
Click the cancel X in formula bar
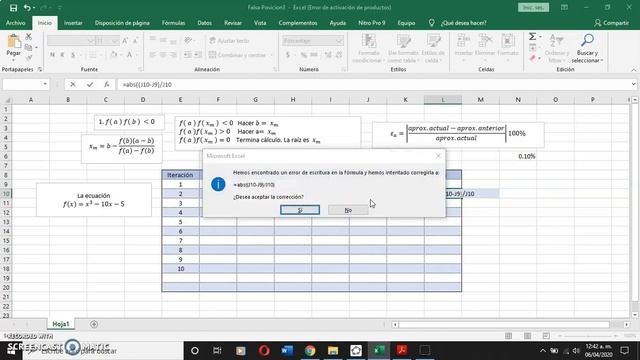[x=73, y=84]
